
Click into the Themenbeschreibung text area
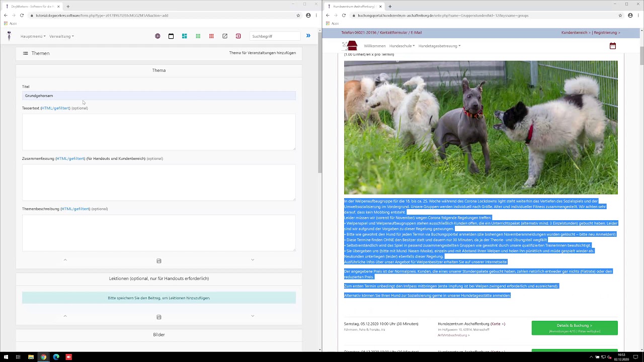(x=159, y=233)
